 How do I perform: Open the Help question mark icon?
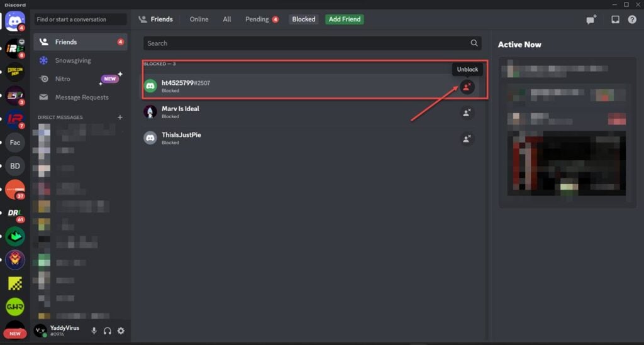[x=632, y=19]
